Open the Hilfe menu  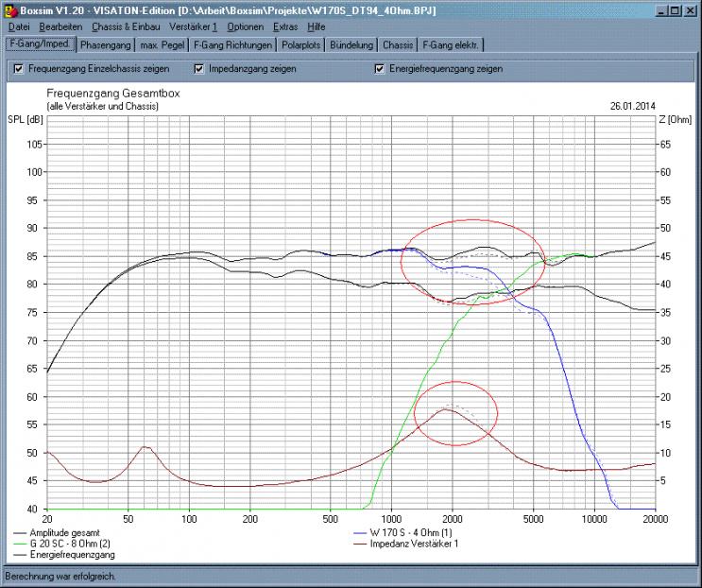click(317, 26)
